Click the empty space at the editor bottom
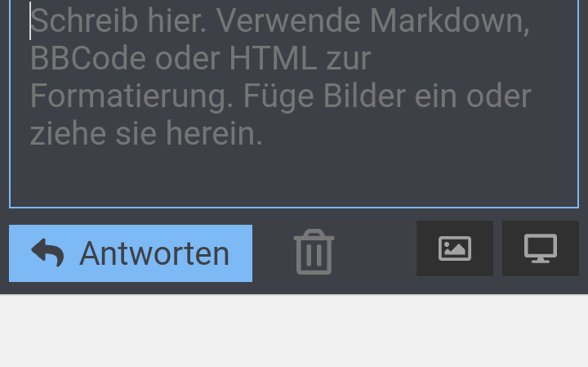Image resolution: width=588 pixels, height=367 pixels. 294,178
